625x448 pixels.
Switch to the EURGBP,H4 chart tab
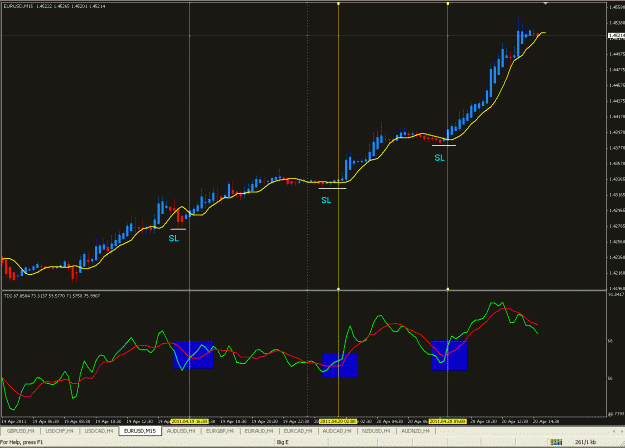tap(220, 431)
